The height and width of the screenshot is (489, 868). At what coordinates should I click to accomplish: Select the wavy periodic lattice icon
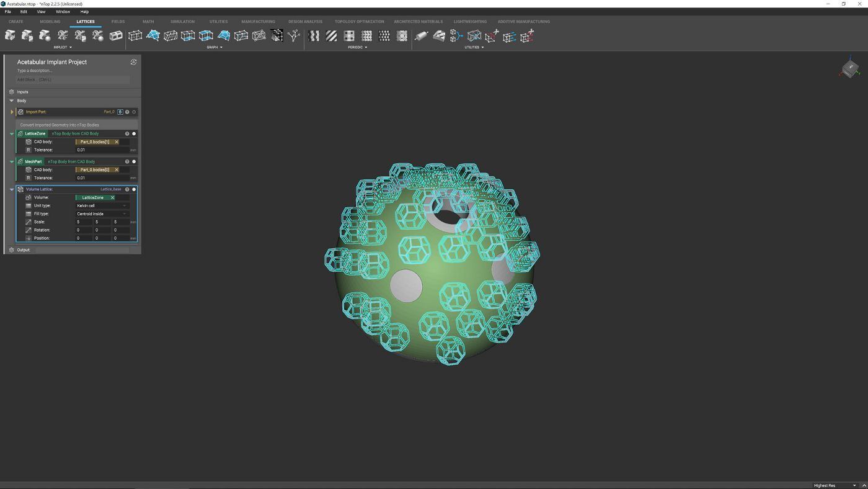[x=314, y=36]
